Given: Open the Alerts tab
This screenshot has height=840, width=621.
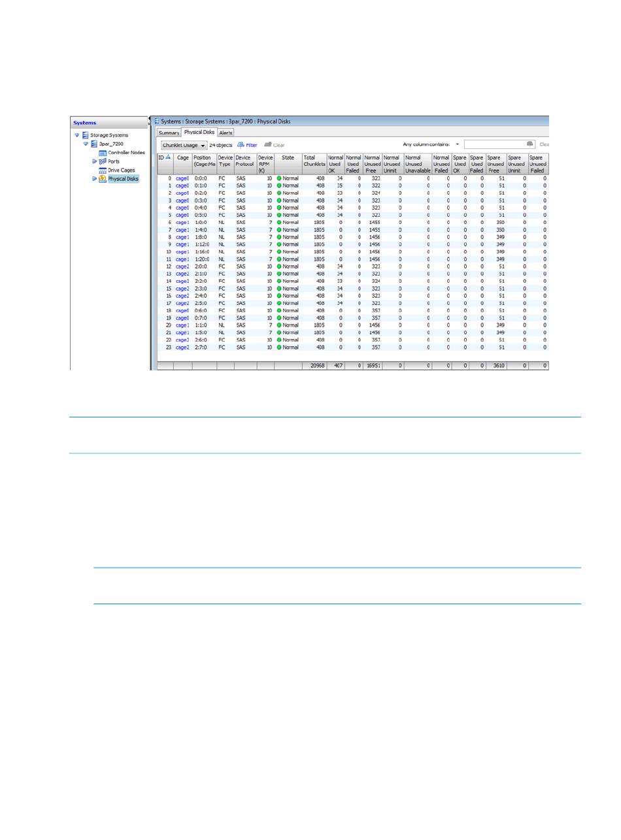Looking at the screenshot, I should pos(226,133).
